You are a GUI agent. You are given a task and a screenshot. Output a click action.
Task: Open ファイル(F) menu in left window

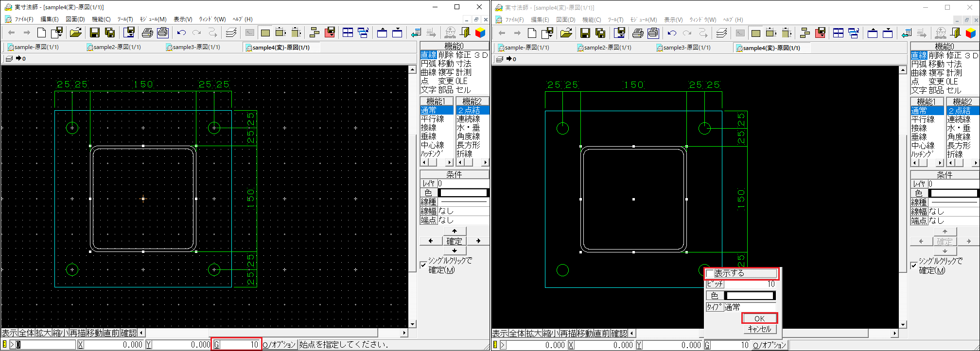[x=24, y=19]
